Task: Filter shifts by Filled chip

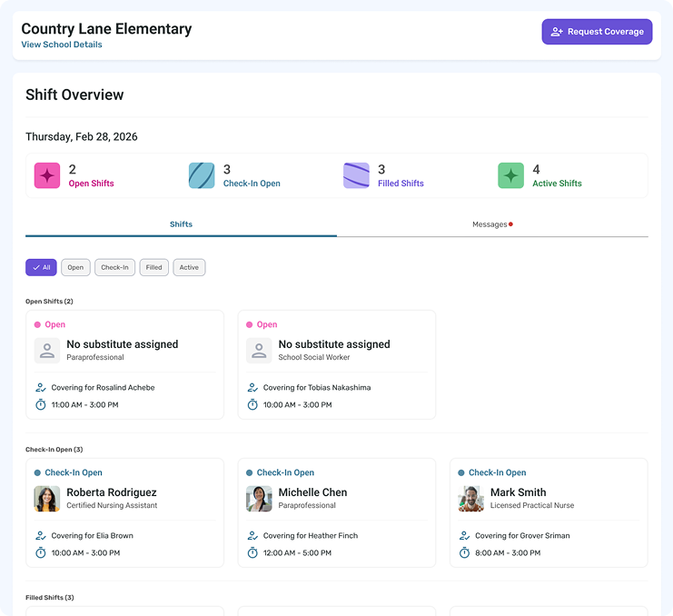Action: pos(153,267)
